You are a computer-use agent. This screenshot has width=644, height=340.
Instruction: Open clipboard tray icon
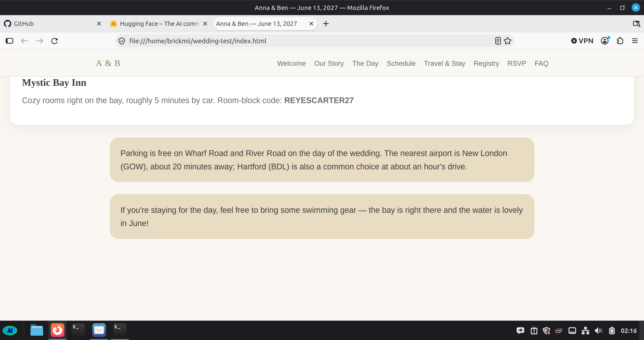(x=534, y=331)
